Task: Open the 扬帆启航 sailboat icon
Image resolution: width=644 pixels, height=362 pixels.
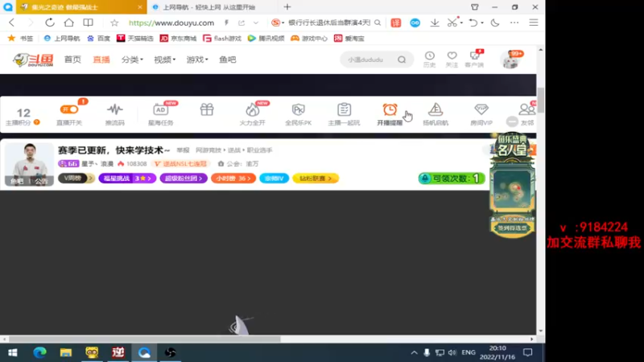Action: [x=436, y=109]
